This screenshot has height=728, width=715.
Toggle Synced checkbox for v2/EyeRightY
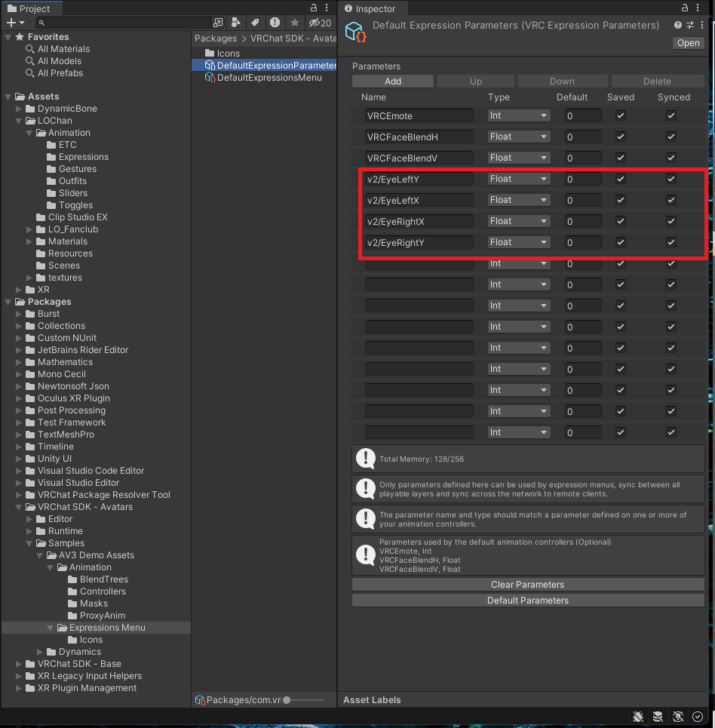point(671,242)
